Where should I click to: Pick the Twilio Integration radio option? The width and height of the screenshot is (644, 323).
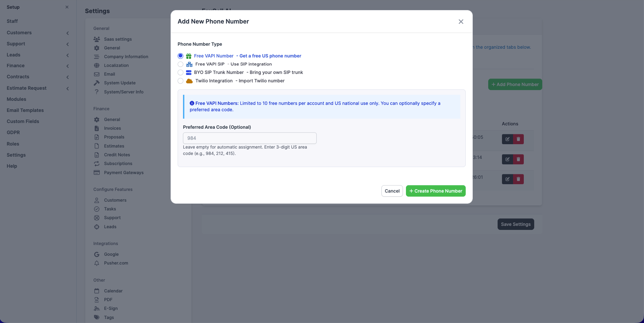click(181, 81)
